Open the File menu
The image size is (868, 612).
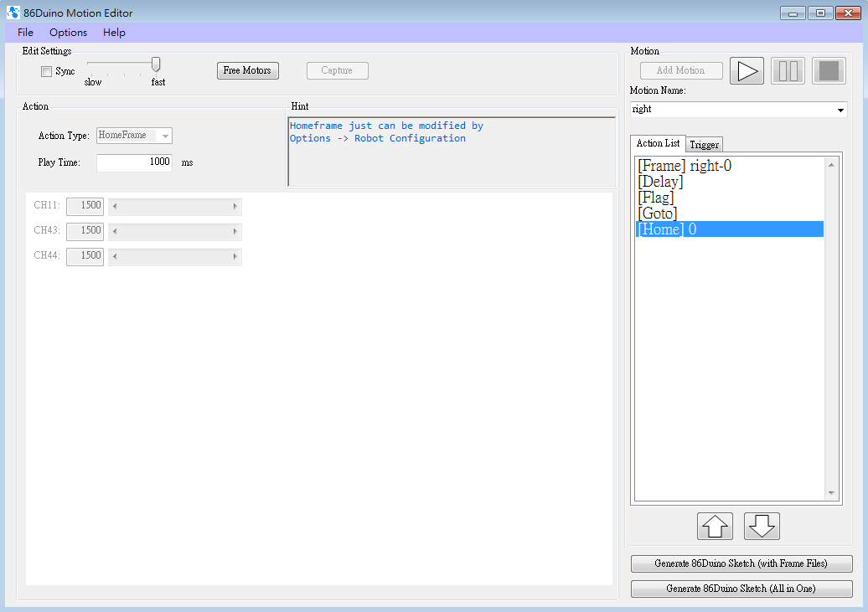pyautogui.click(x=25, y=33)
